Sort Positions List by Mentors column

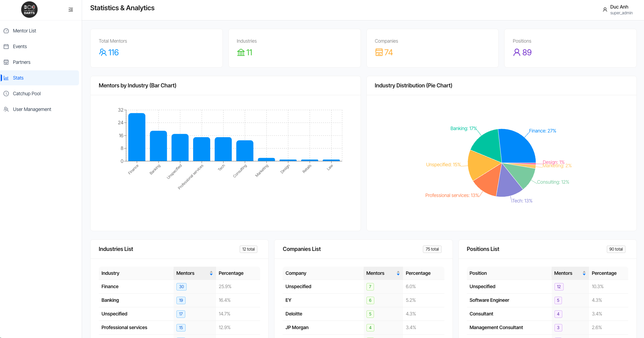(x=584, y=273)
